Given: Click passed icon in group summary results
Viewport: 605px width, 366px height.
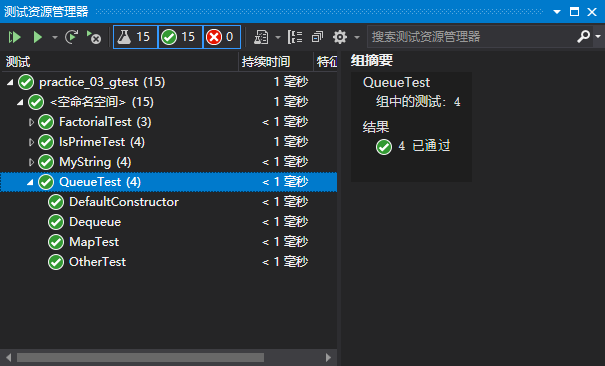Looking at the screenshot, I should pyautogui.click(x=384, y=147).
